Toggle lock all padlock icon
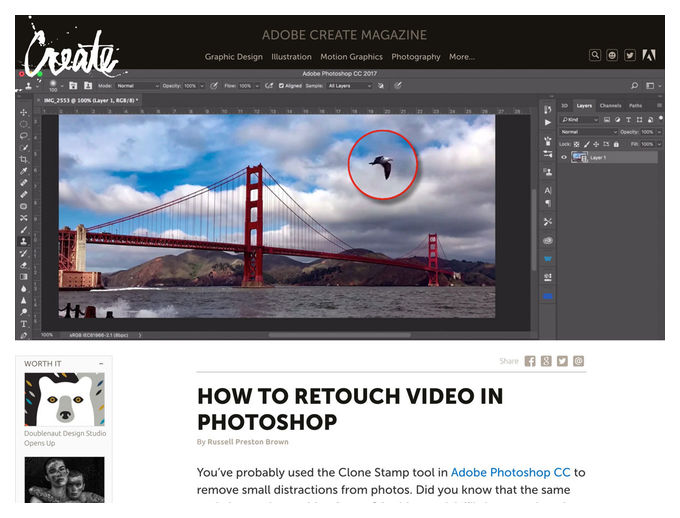 pyautogui.click(x=616, y=144)
